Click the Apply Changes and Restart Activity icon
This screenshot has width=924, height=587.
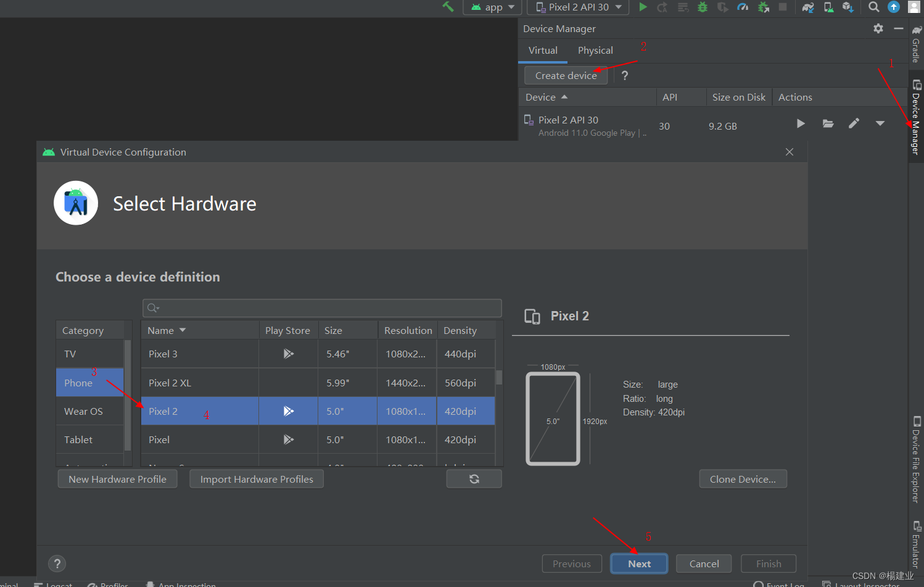click(x=662, y=7)
